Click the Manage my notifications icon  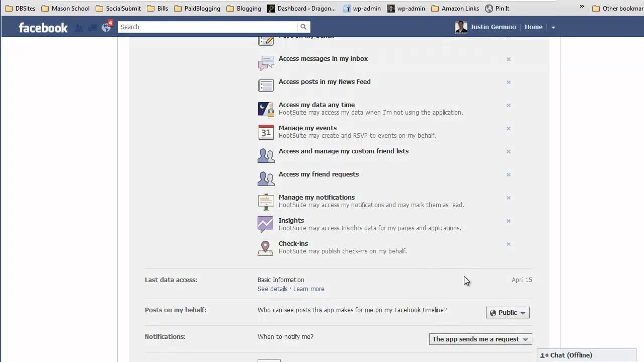(x=266, y=202)
